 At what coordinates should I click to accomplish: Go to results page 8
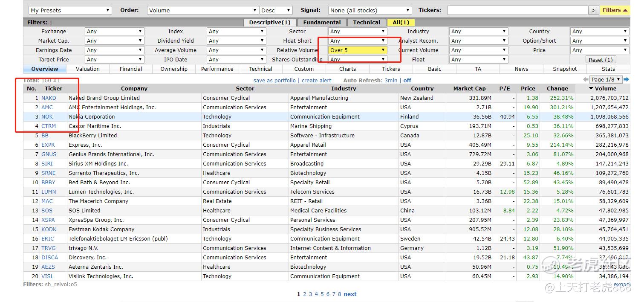click(340, 294)
